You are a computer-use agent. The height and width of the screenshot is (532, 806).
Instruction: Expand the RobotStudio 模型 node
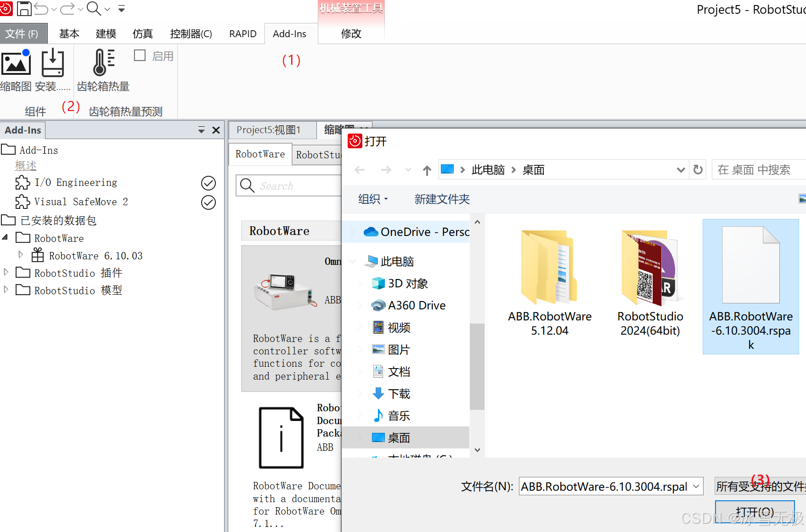6,289
